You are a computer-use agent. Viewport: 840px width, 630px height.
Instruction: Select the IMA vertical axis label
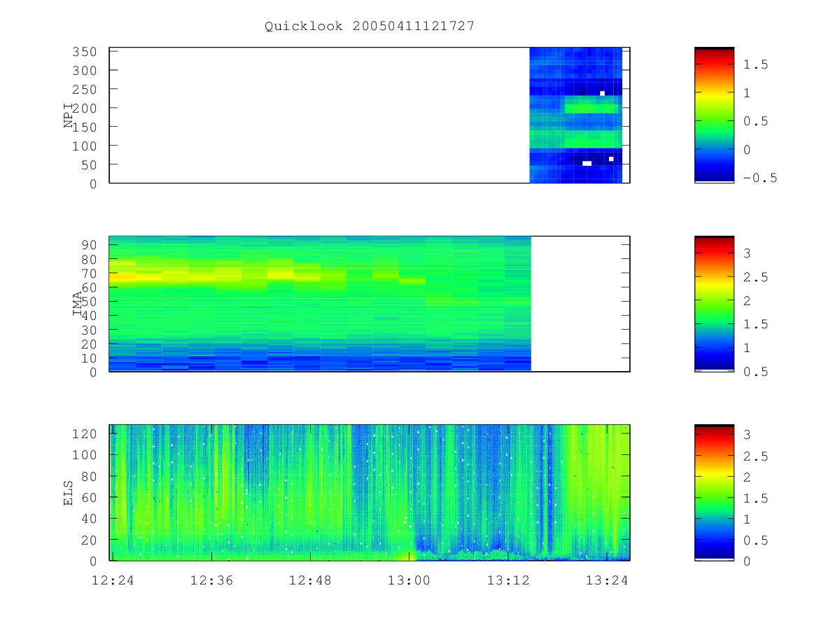[x=78, y=304]
